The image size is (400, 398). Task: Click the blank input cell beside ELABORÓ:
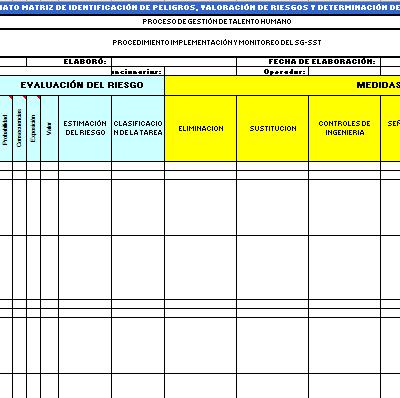pos(174,62)
